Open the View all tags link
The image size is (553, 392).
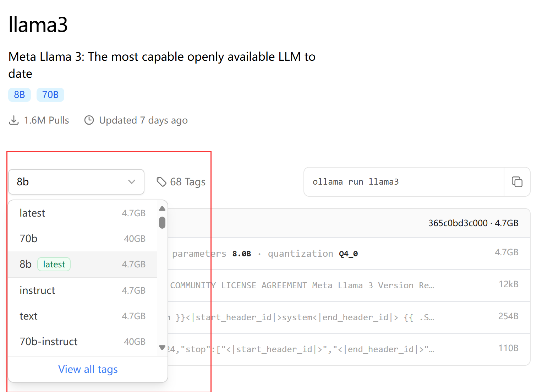pos(88,369)
